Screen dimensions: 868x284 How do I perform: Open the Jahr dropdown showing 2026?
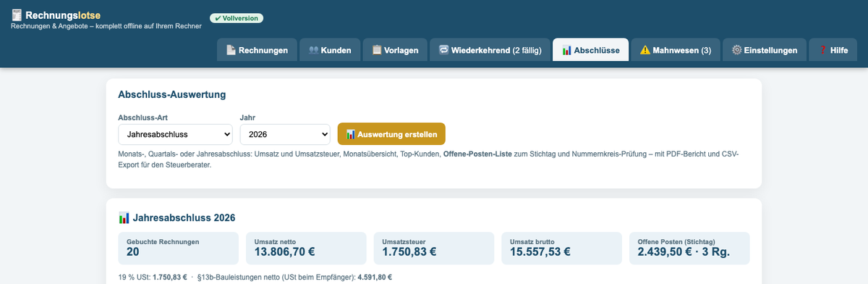pyautogui.click(x=285, y=134)
